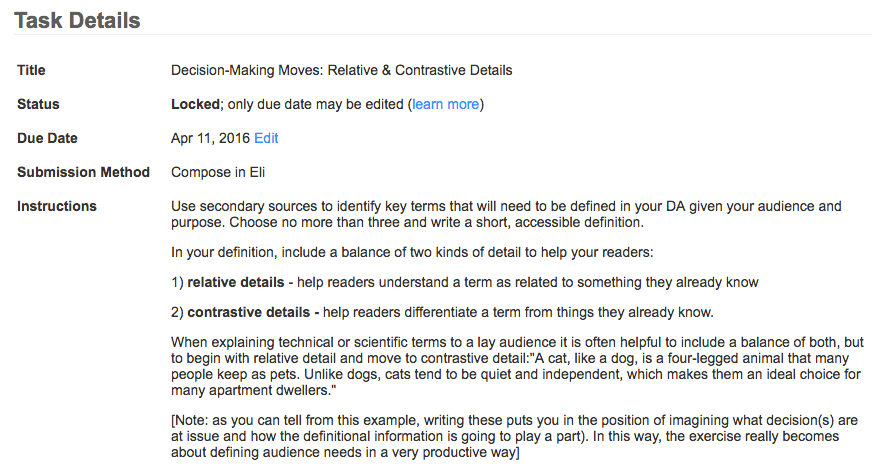Click the bracketed Note paragraph

[x=514, y=436]
